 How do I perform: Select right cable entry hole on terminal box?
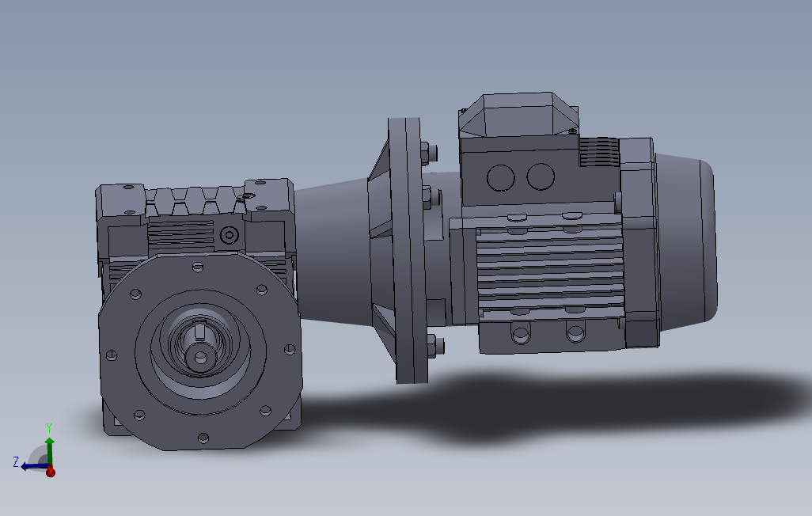pos(540,176)
